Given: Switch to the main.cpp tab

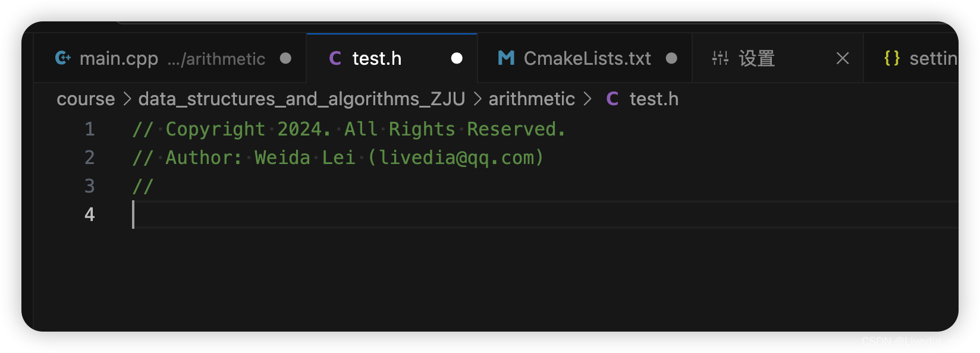Looking at the screenshot, I should click(119, 58).
